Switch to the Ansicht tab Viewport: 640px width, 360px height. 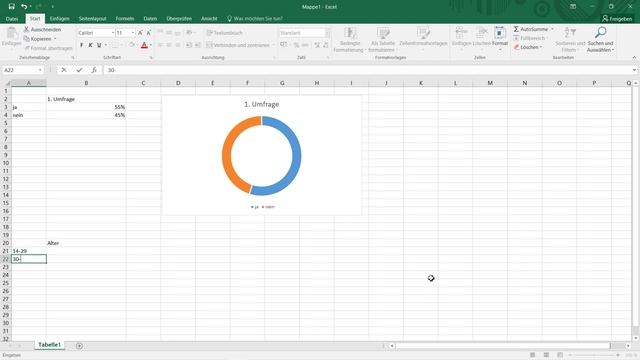(x=209, y=19)
